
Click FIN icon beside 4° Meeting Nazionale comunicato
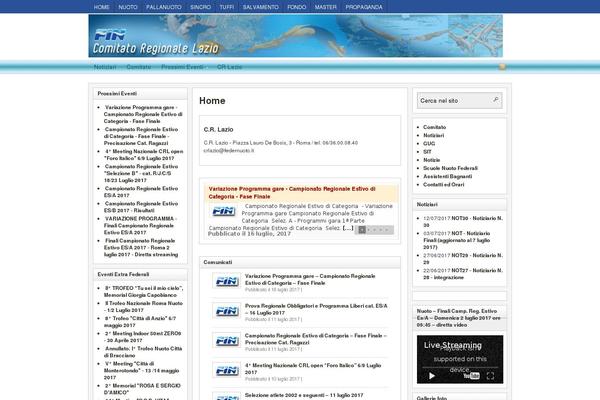click(x=227, y=370)
